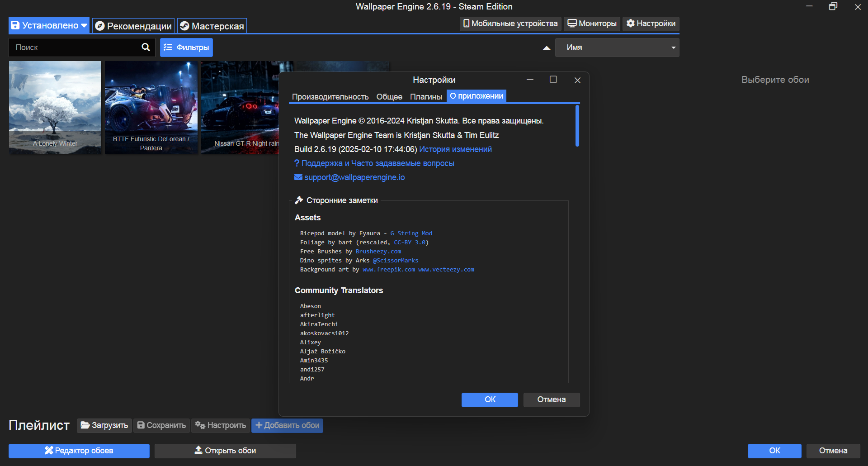The width and height of the screenshot is (868, 466).
Task: Add wallpaper to playlist
Action: (287, 425)
